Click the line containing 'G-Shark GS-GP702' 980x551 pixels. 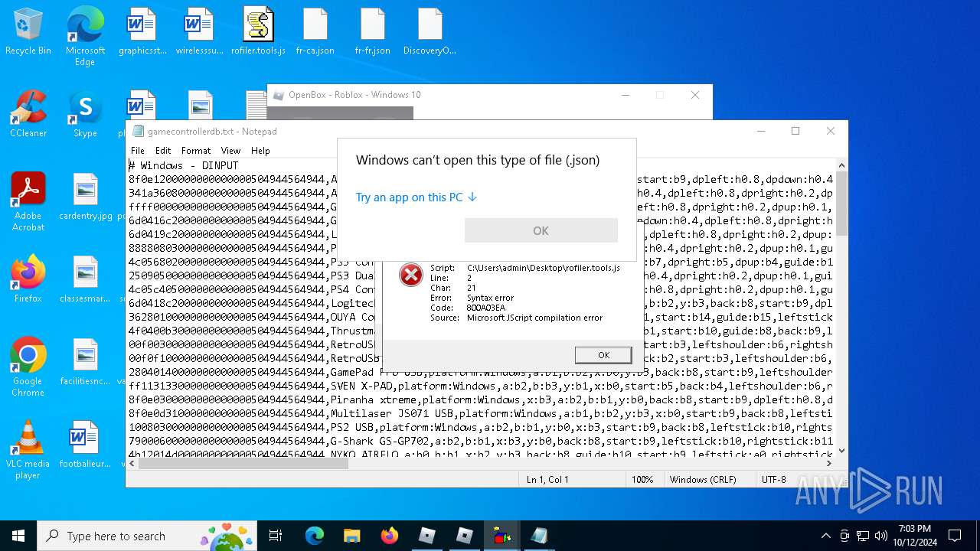coord(481,441)
